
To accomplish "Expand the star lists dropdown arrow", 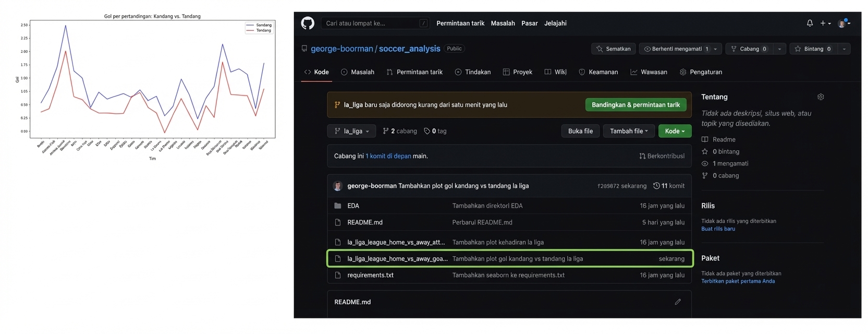I will pos(844,49).
